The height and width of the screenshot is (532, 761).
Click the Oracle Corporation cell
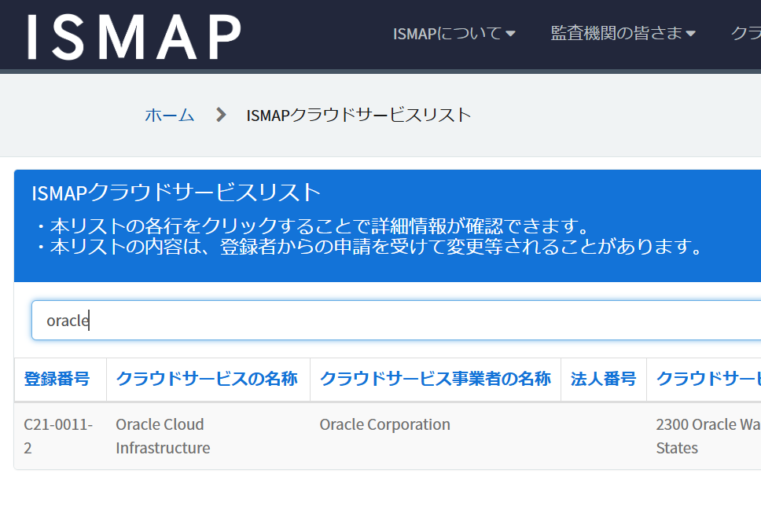point(436,436)
